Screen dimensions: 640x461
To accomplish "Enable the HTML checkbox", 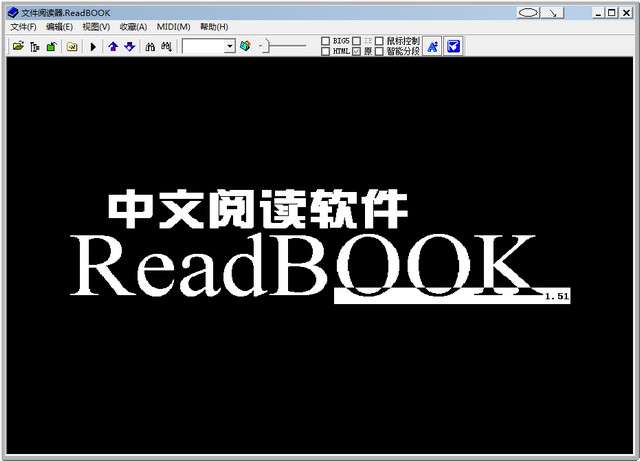I will 325,51.
